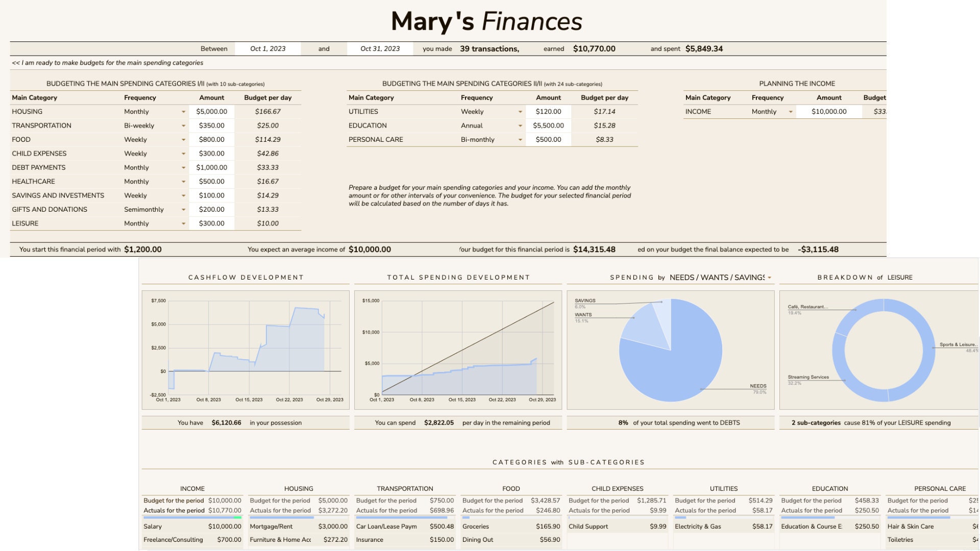Open the PERSONAL CARE Bi-monthly frequency dropdown
The height and width of the screenshot is (551, 980).
tap(520, 139)
